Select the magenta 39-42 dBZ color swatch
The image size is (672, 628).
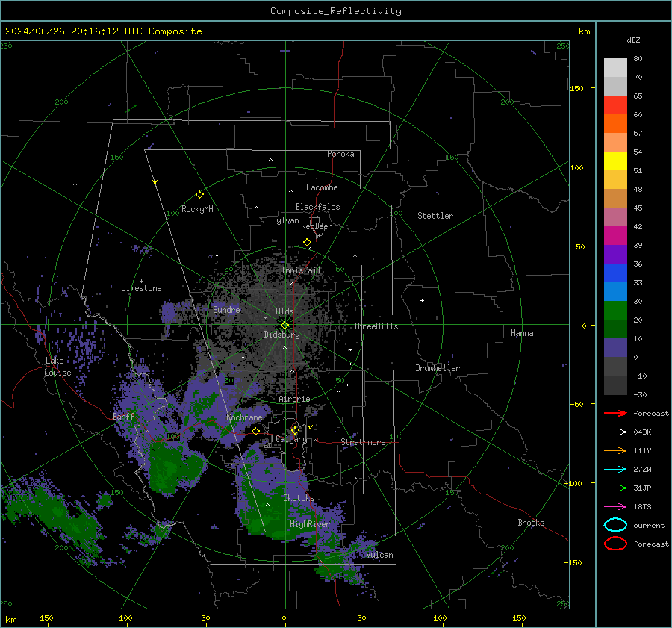[x=615, y=236]
